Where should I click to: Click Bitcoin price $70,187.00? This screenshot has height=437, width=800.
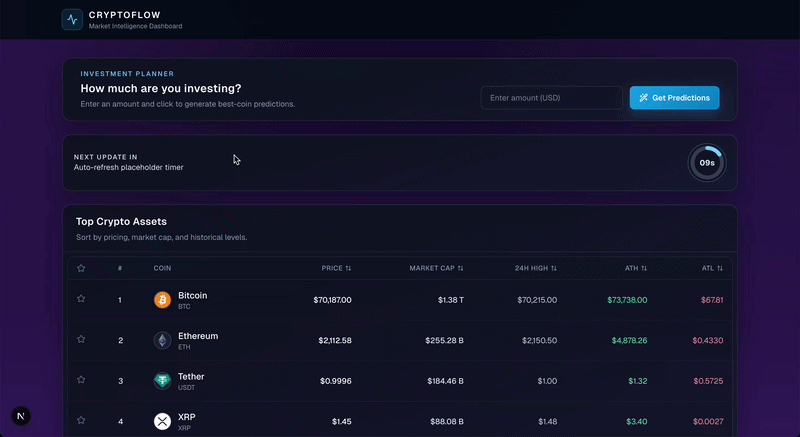332,300
